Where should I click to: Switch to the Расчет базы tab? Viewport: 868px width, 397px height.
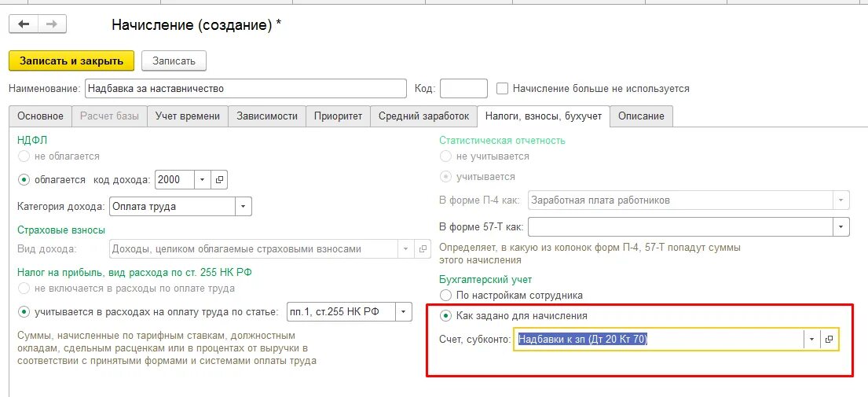point(110,116)
